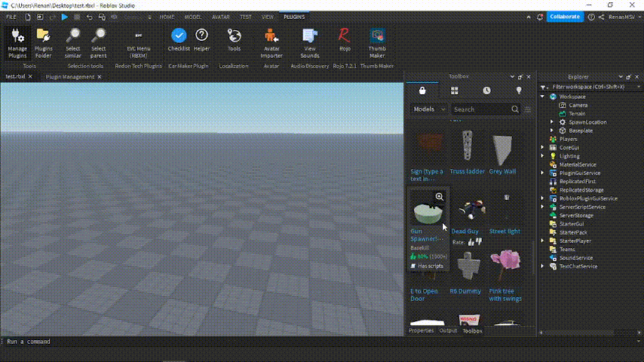Open View Sounds audio discovery
This screenshot has width=644, height=362.
coord(310,43)
